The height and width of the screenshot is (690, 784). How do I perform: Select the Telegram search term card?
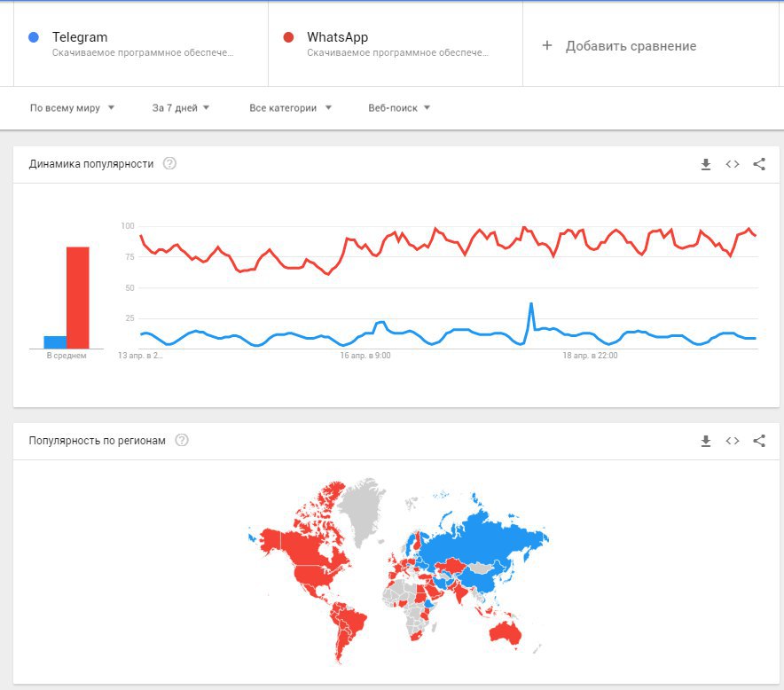142,44
